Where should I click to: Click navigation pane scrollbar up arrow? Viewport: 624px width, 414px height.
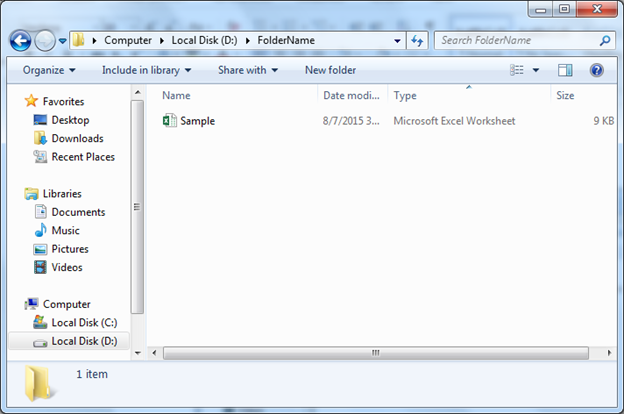coord(138,92)
